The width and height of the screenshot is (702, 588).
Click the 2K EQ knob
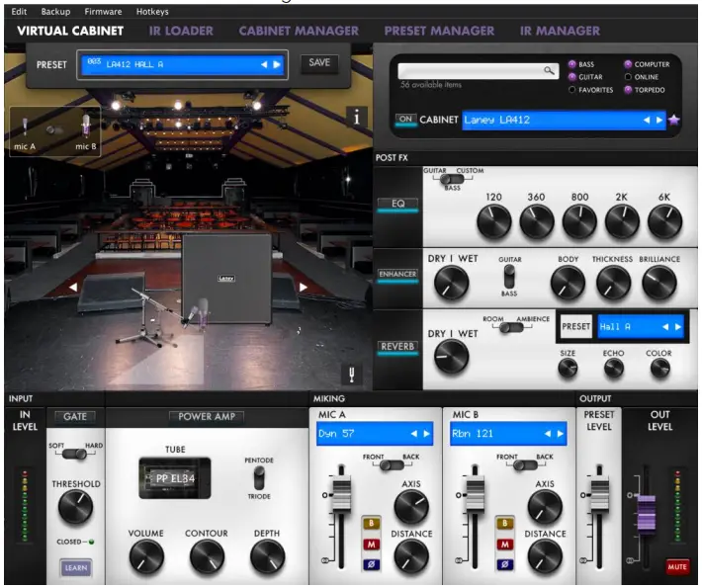[622, 221]
